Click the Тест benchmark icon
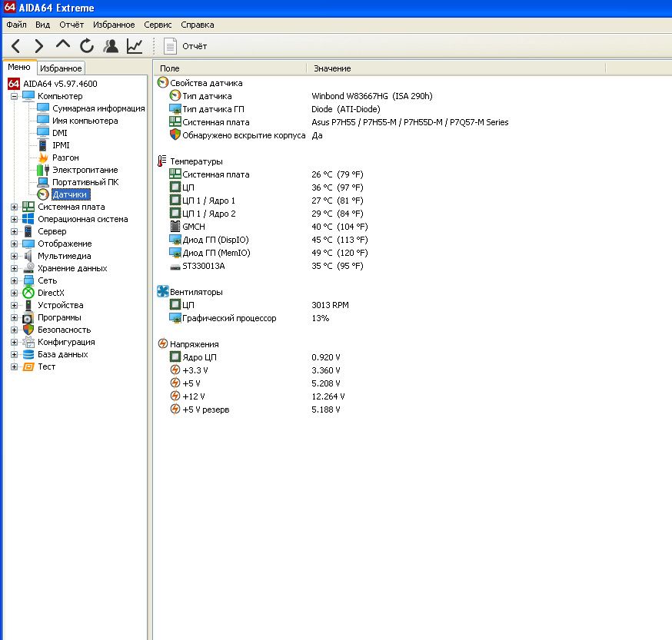The width and height of the screenshot is (672, 640). 28,367
